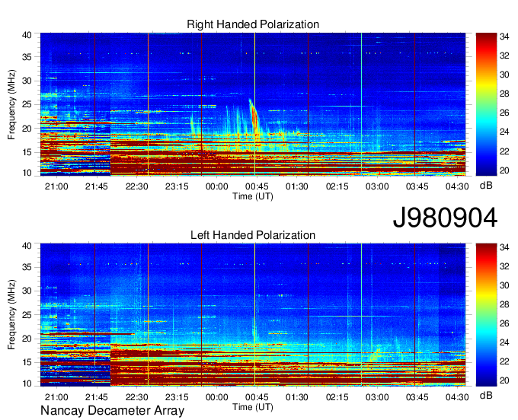Click the 'Left Handed Polarization' title
This screenshot has width=518, height=420.
click(x=253, y=235)
